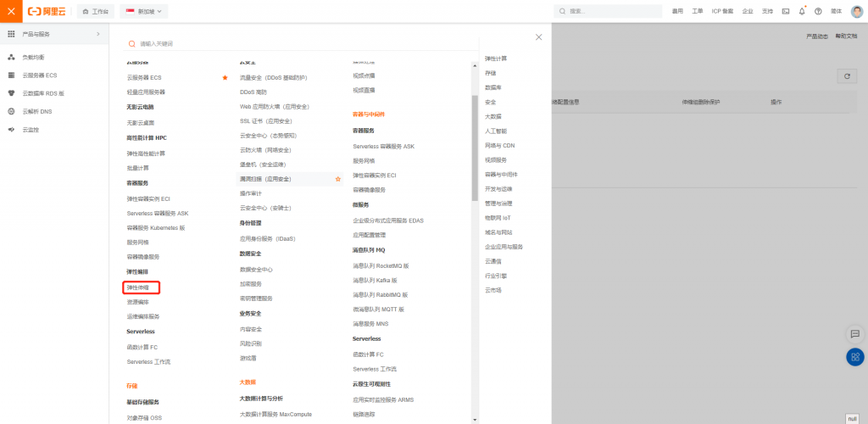Viewport: 868px width, 424px height.
Task: Open 容器服务 Kubernetes 版
Action: 156,227
